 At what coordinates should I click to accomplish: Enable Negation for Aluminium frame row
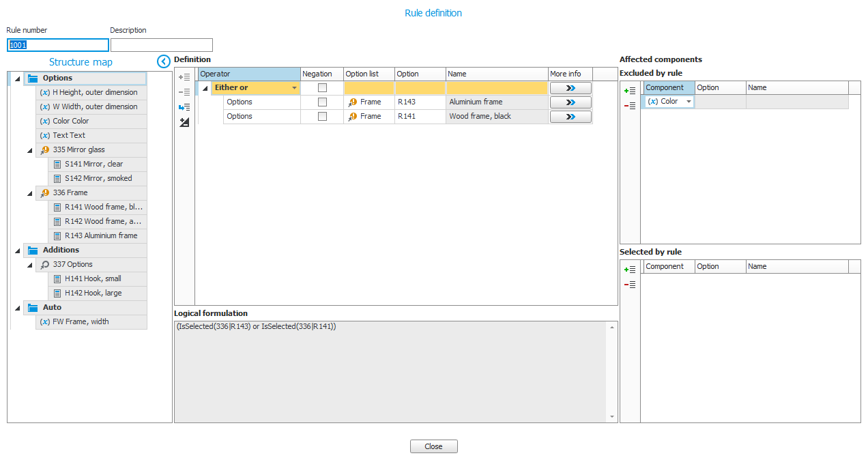[322, 102]
